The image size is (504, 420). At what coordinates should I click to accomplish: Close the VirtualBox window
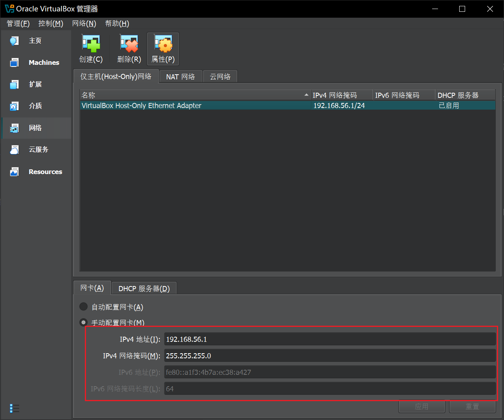490,9
